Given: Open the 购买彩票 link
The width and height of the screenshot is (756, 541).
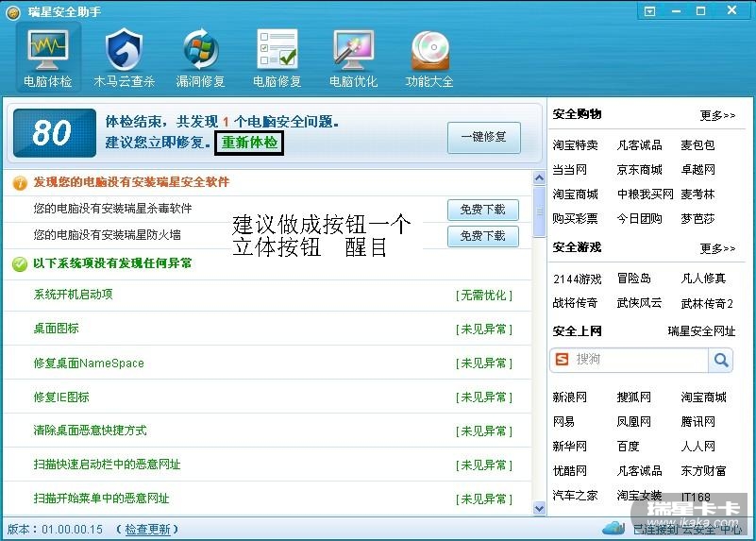Looking at the screenshot, I should [575, 219].
